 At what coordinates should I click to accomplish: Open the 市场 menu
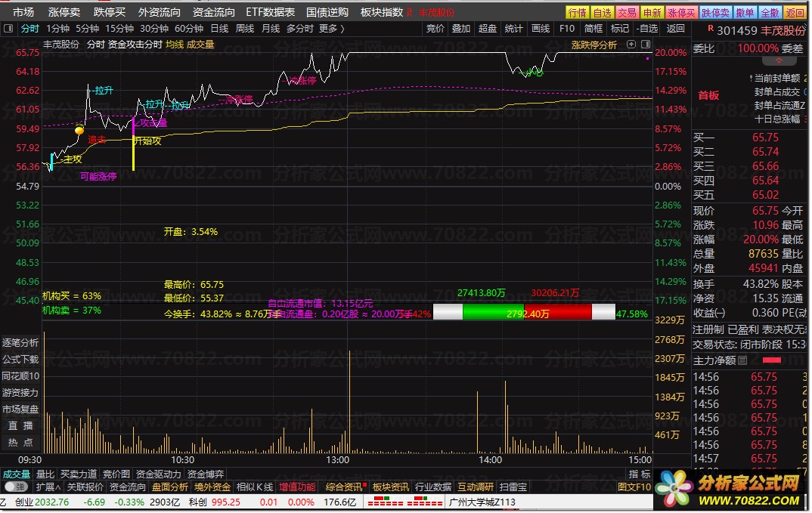point(23,12)
